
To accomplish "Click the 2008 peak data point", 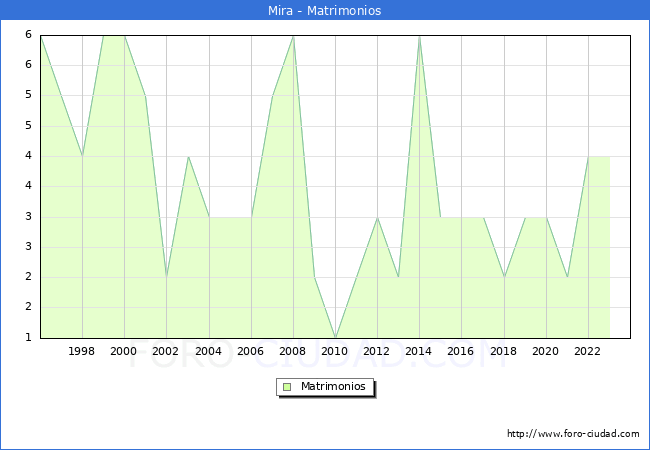I will [293, 36].
